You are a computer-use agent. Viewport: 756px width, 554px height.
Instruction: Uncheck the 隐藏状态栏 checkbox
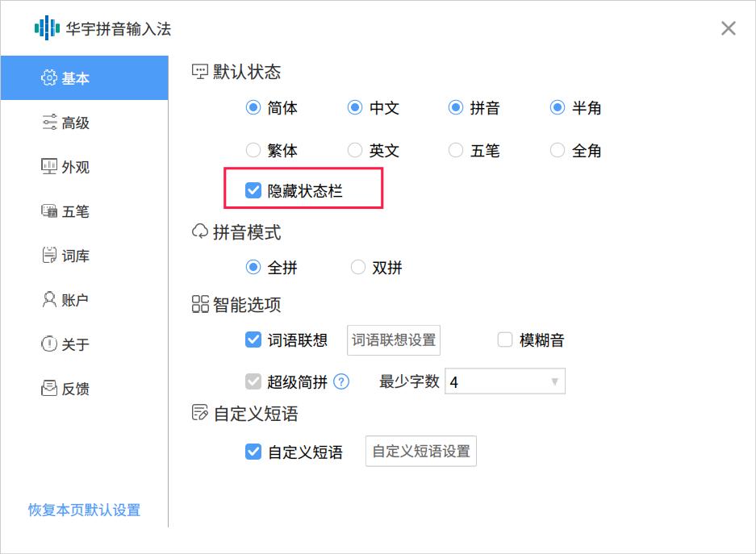254,192
